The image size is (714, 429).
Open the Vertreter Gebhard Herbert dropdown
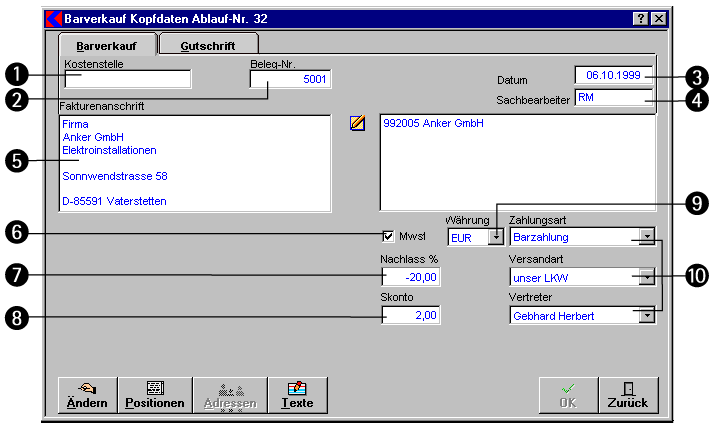coord(647,316)
